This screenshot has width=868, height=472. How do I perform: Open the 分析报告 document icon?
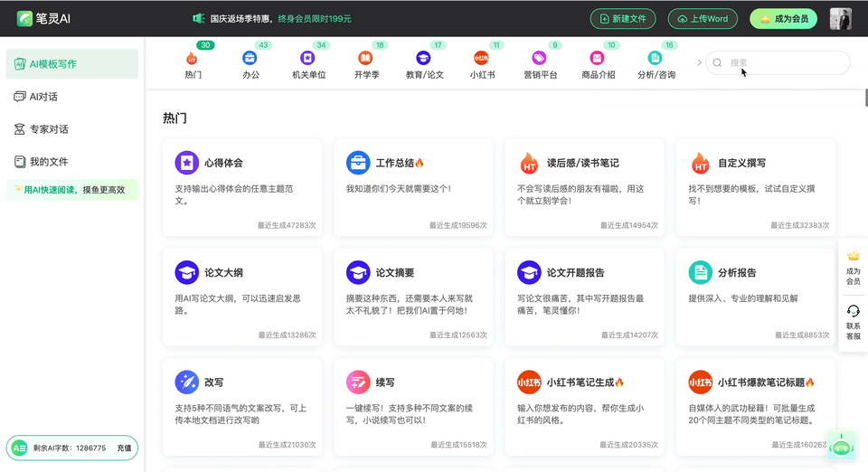tap(700, 272)
